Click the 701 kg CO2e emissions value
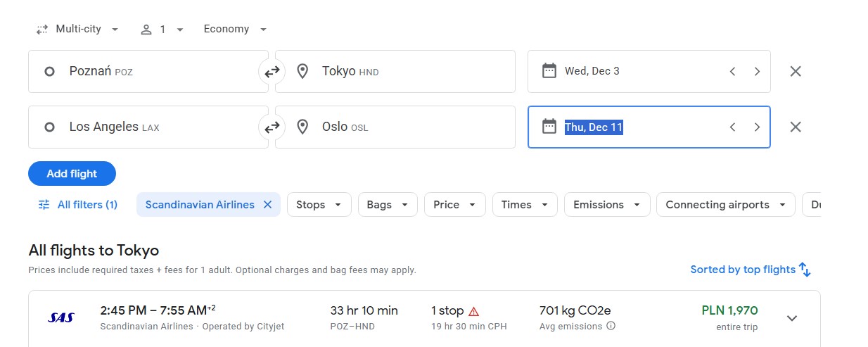868x347 pixels. click(x=575, y=310)
